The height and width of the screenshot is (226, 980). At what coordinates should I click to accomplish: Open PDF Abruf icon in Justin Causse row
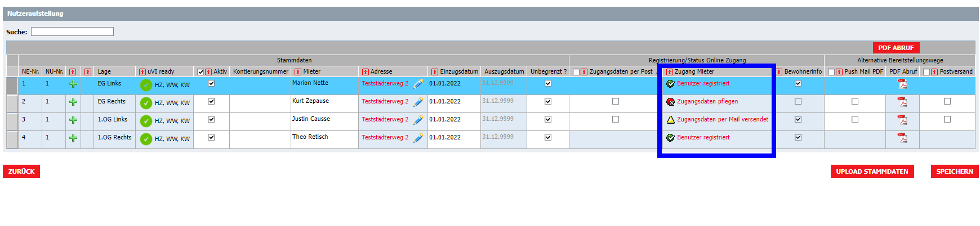coord(902,120)
